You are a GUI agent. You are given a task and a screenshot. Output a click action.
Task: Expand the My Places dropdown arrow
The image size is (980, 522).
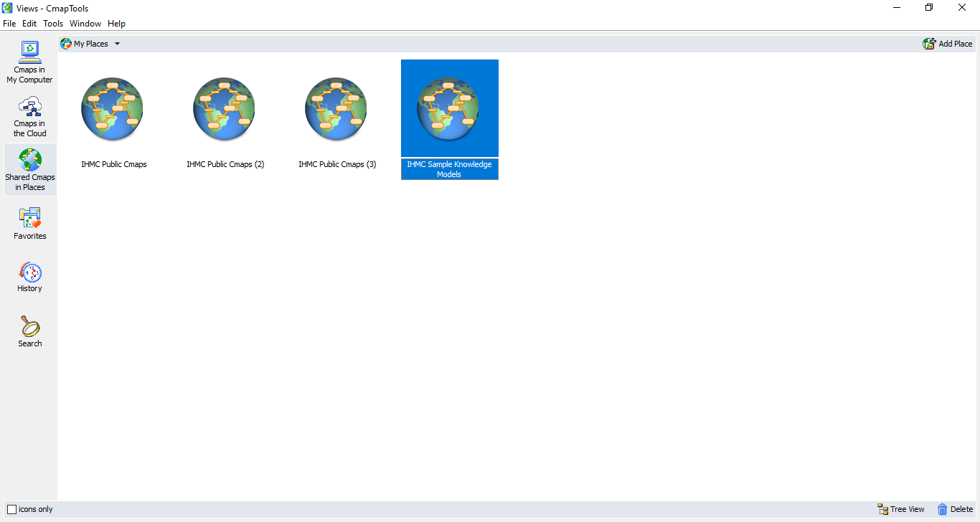pyautogui.click(x=117, y=44)
